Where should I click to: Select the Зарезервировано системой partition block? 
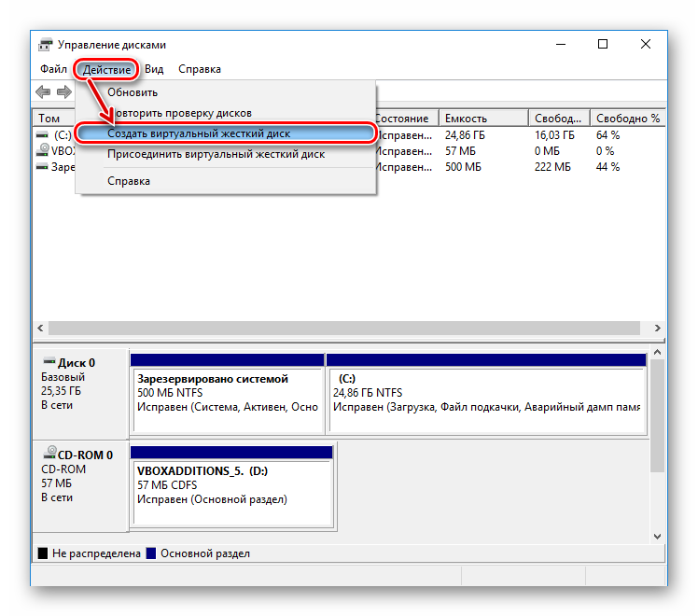[x=228, y=394]
